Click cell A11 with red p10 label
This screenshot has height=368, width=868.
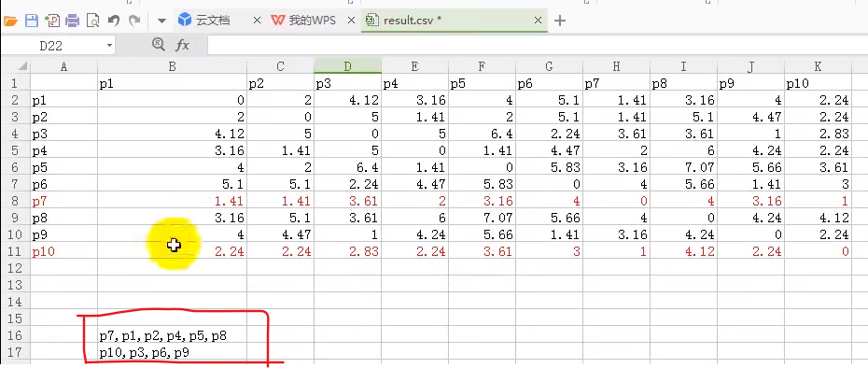tap(63, 251)
